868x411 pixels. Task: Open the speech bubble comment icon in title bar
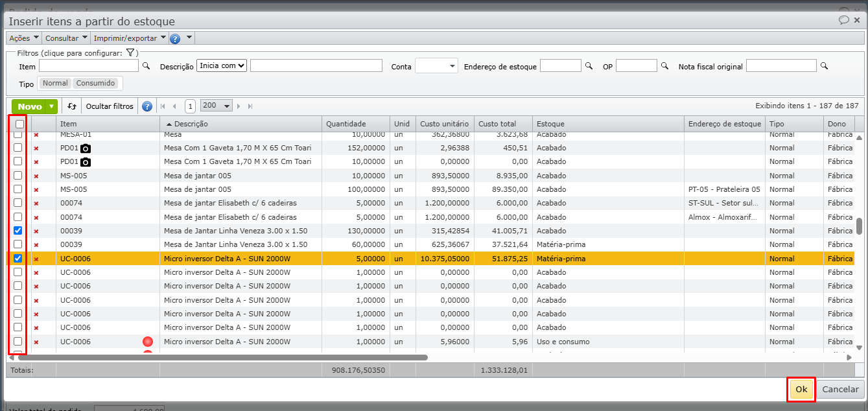843,20
